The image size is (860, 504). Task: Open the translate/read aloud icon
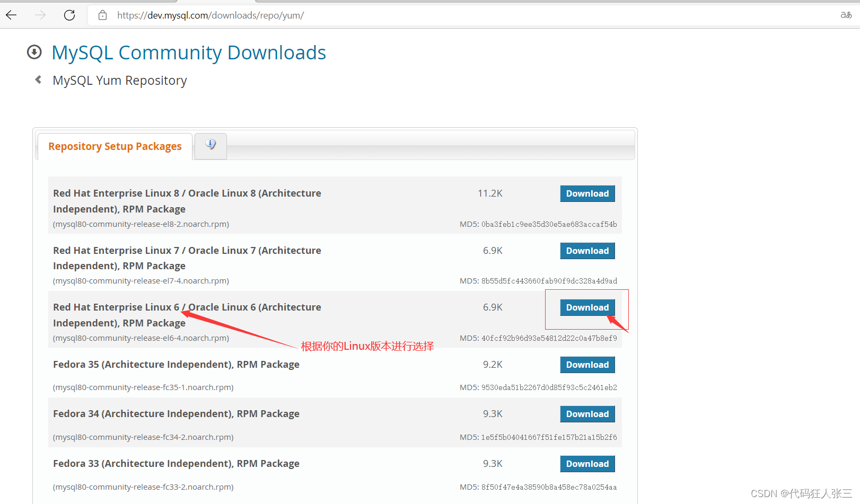tap(846, 15)
